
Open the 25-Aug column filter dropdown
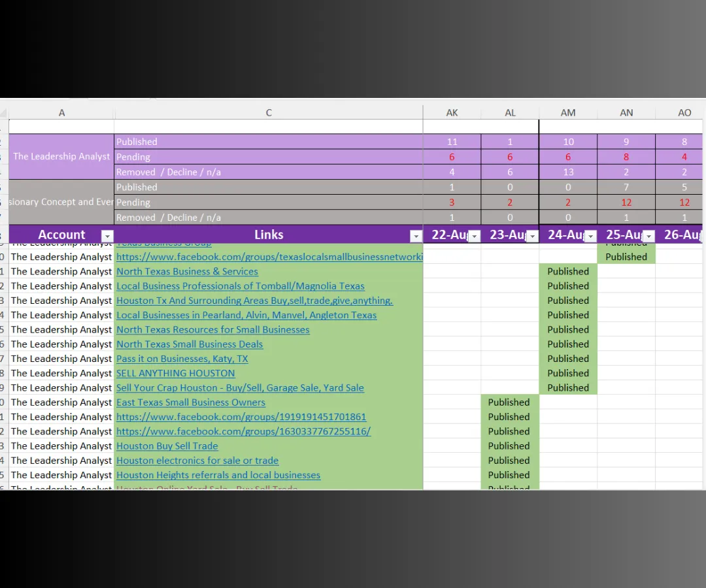[649, 236]
